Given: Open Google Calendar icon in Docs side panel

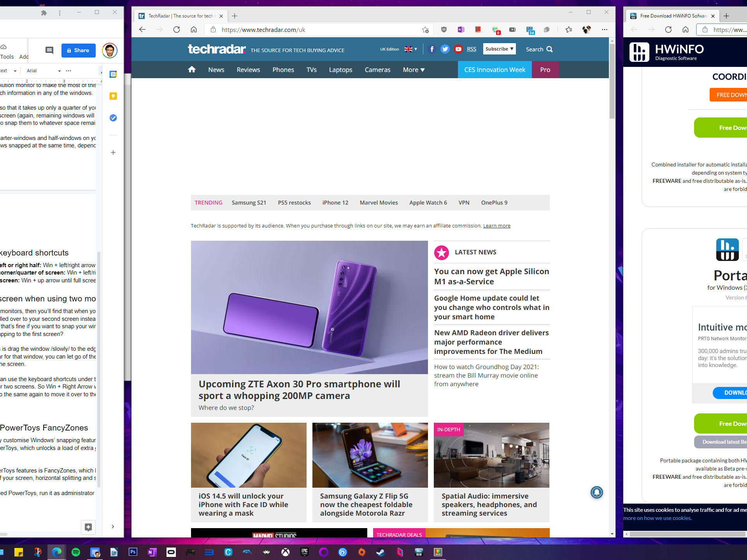Looking at the screenshot, I should [x=113, y=74].
